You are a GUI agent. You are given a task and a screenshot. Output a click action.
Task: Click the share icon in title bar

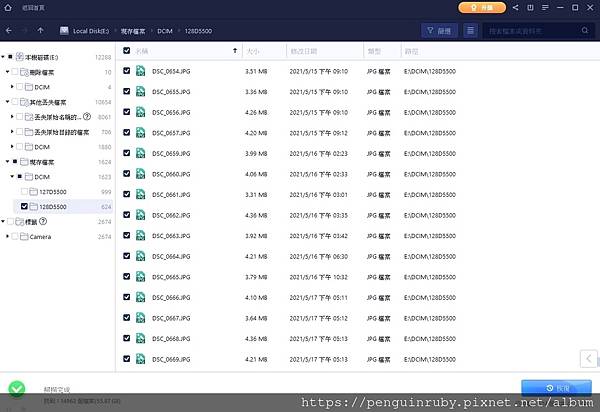click(x=515, y=7)
